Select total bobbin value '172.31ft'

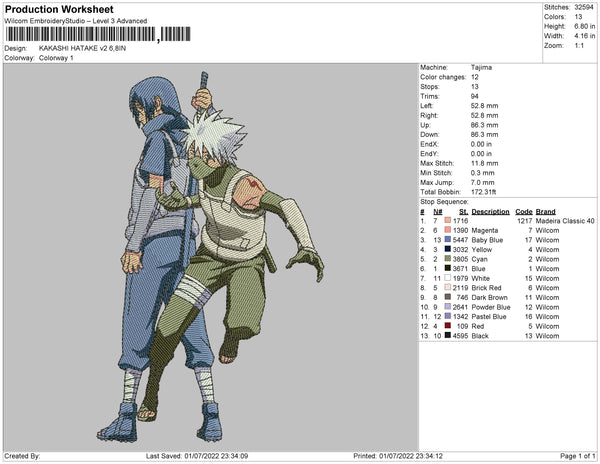[x=483, y=192]
